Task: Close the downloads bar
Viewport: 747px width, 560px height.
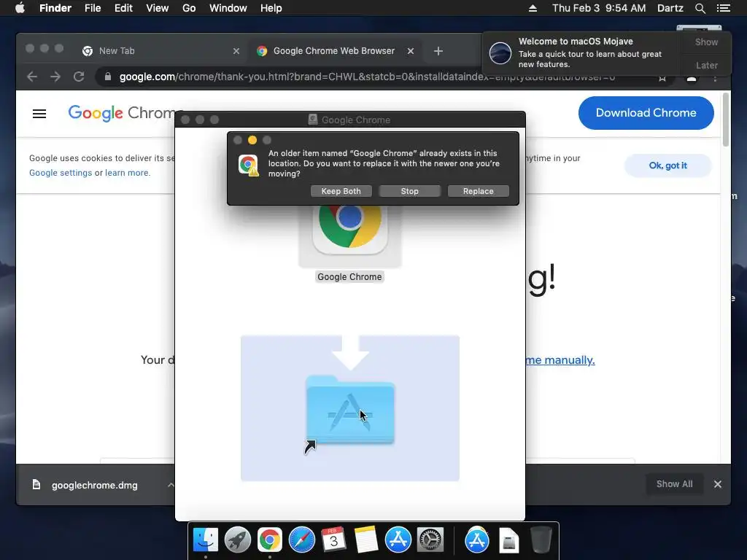Action: click(x=718, y=484)
